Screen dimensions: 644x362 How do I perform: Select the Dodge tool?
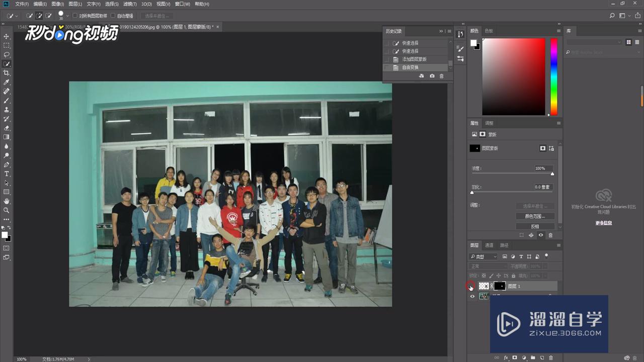7,155
